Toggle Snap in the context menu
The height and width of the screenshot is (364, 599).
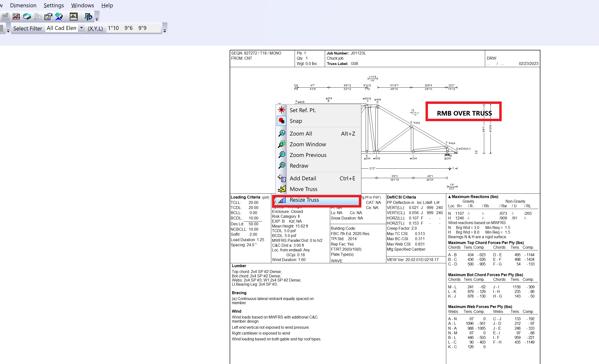[x=296, y=121]
